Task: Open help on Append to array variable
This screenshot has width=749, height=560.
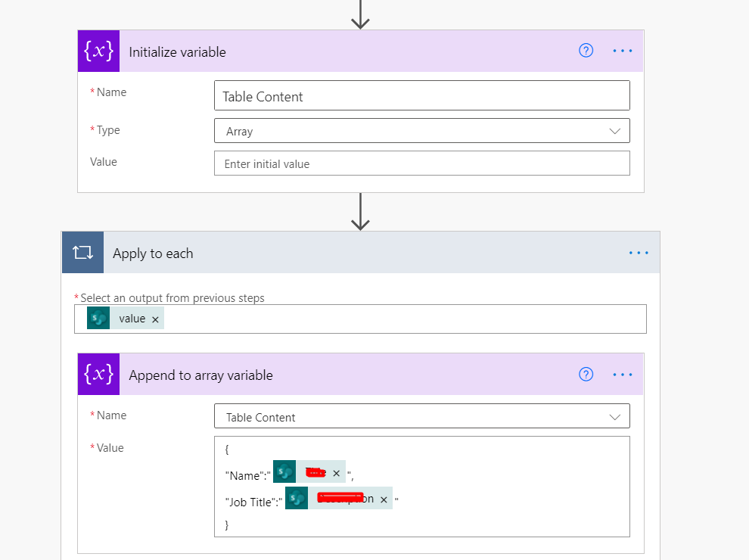Action: [x=586, y=374]
